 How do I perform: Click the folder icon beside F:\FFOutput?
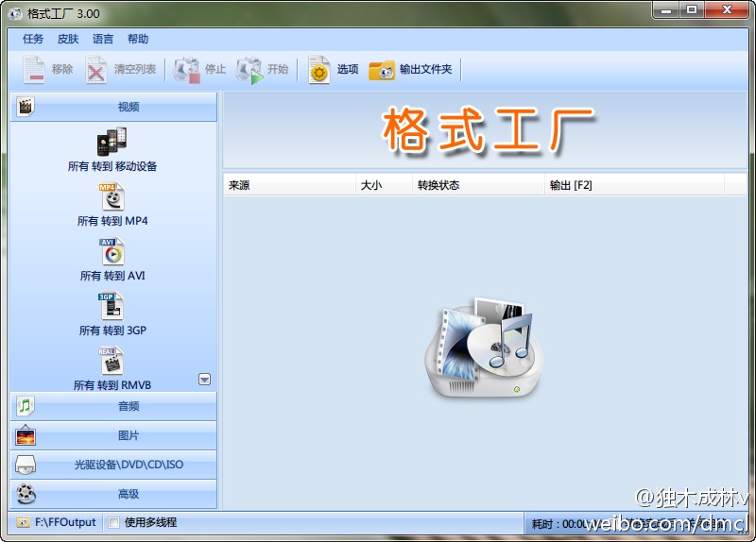23,522
